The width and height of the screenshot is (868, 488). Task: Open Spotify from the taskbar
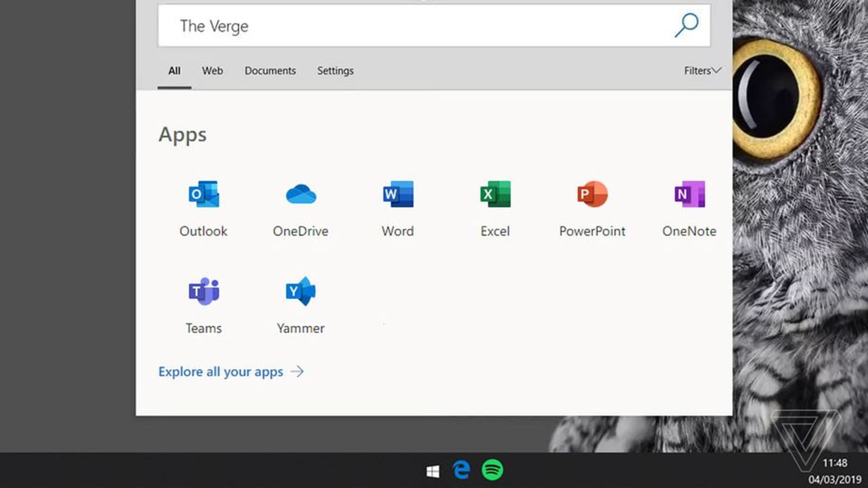click(493, 470)
